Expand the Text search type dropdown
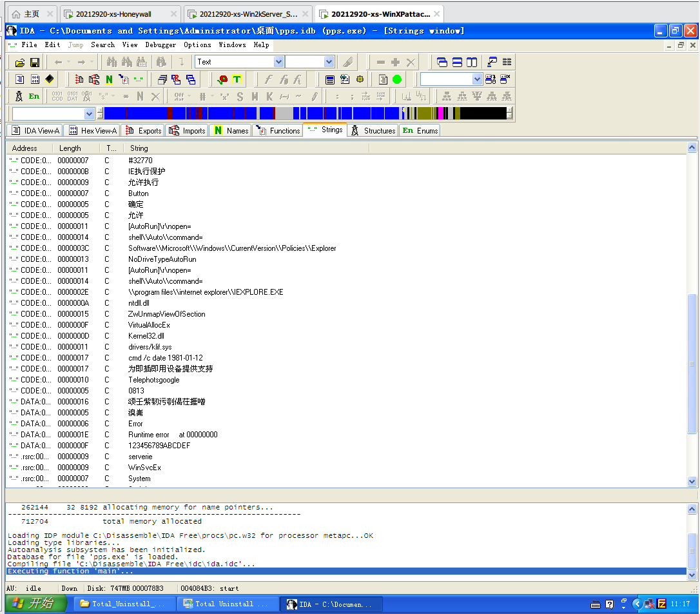Image resolution: width=700 pixels, height=614 pixels. (x=278, y=62)
